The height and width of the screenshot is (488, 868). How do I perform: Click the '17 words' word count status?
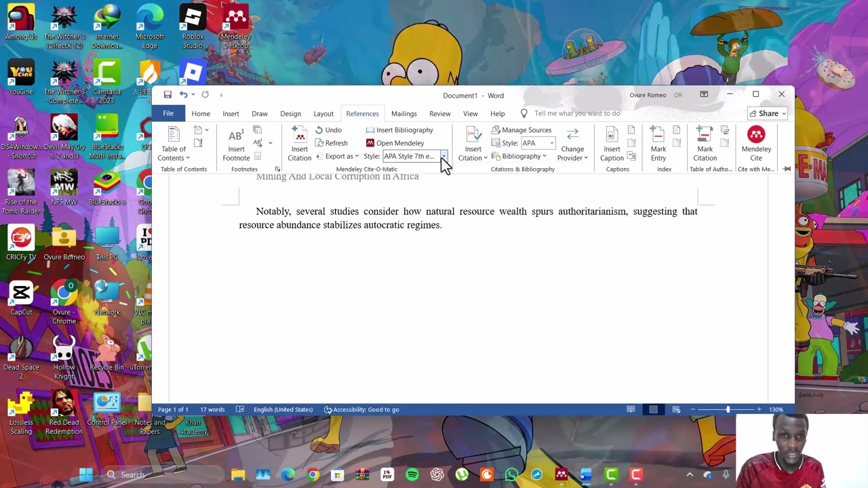(212, 409)
